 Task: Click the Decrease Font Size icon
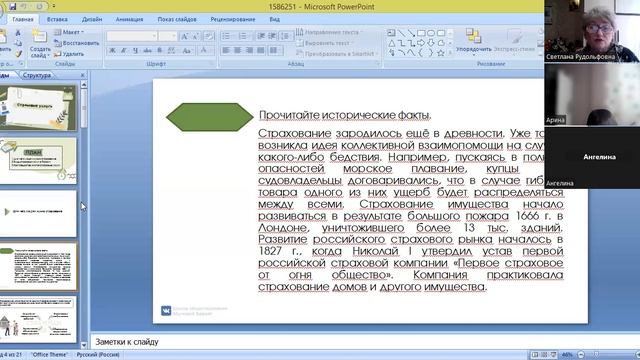click(196, 37)
